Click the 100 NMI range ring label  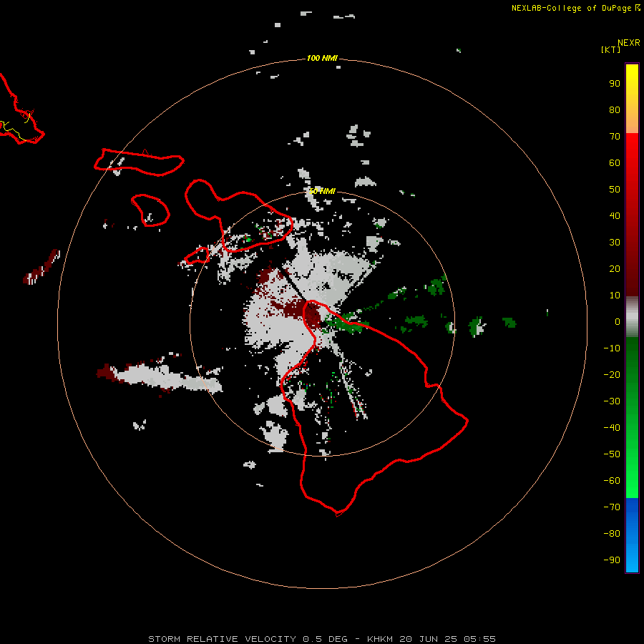pos(322,58)
